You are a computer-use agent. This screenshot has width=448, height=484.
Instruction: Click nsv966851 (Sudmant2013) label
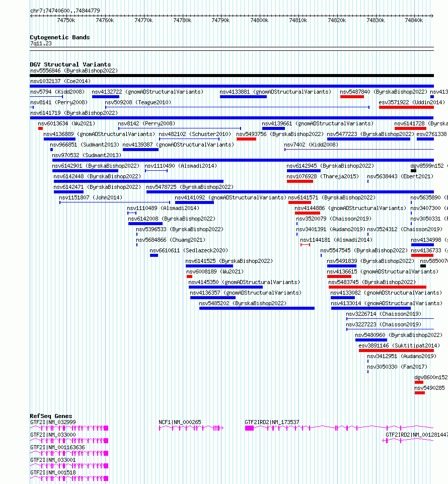click(x=85, y=145)
